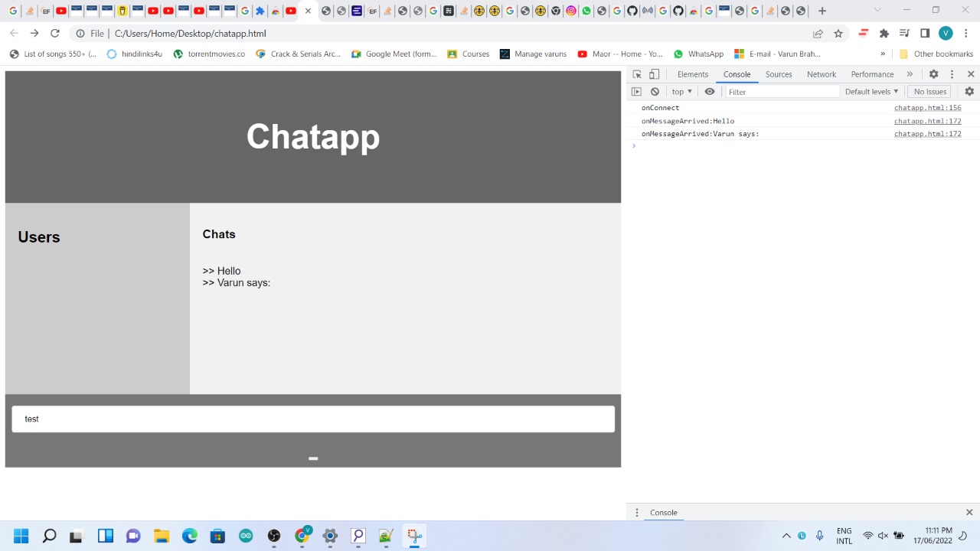The image size is (980, 551).
Task: Go back in browser history
Action: (x=14, y=33)
